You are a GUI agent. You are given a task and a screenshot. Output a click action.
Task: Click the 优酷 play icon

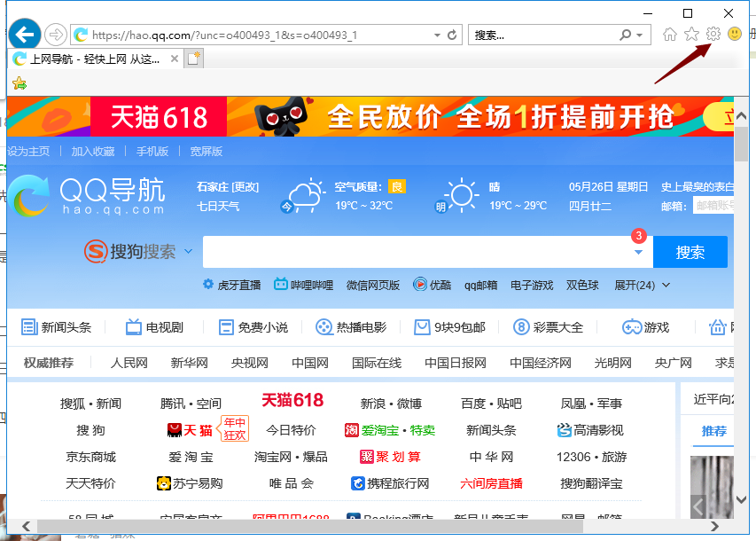420,285
